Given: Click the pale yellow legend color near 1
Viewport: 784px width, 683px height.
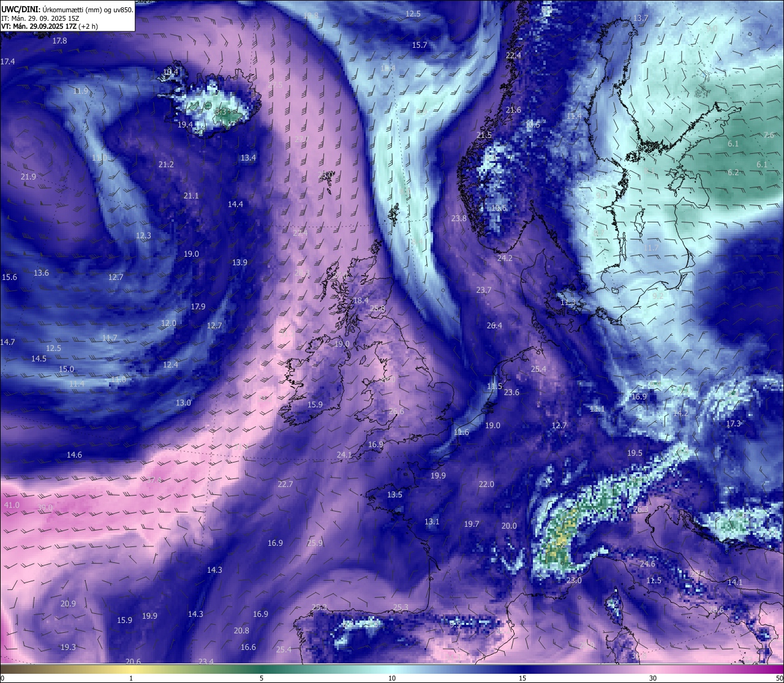Looking at the screenshot, I should pos(130,668).
